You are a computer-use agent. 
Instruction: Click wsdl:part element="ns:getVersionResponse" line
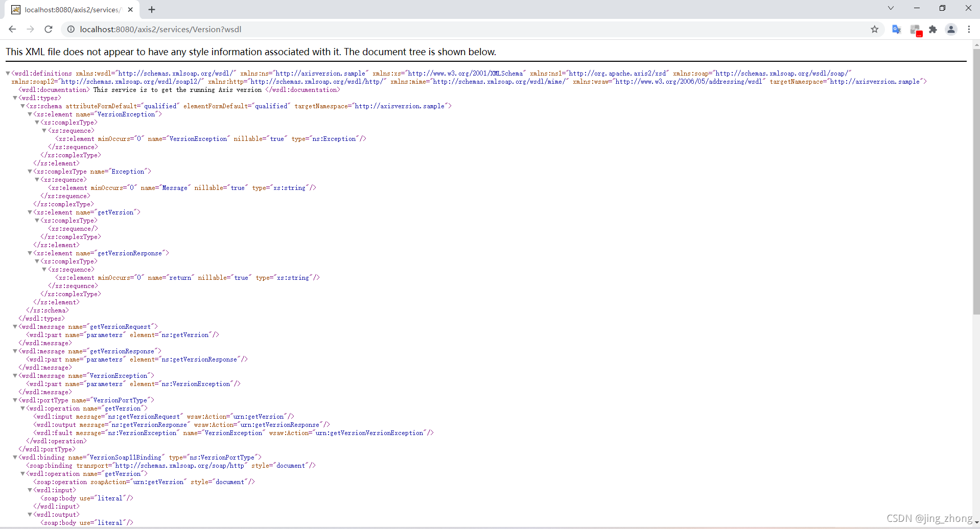pyautogui.click(x=137, y=359)
